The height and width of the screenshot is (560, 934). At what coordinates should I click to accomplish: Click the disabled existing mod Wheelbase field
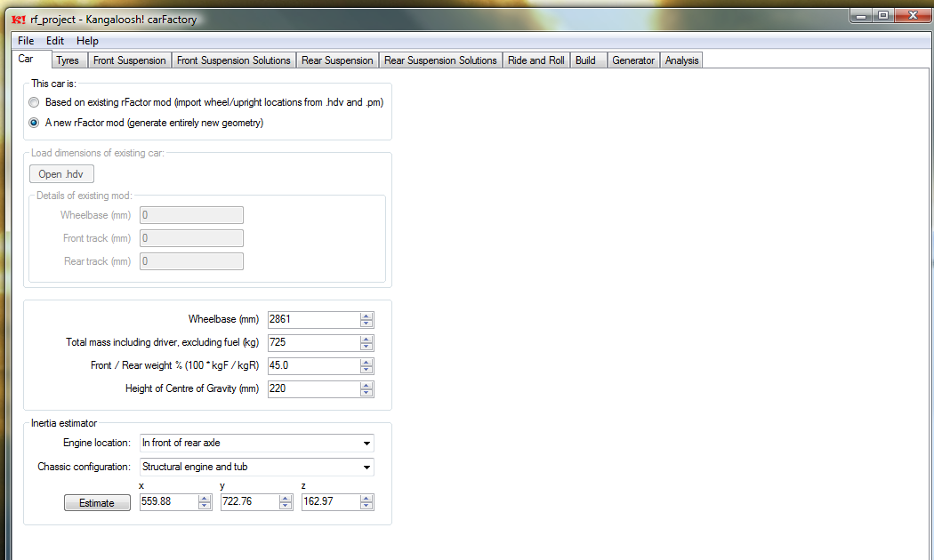[192, 215]
